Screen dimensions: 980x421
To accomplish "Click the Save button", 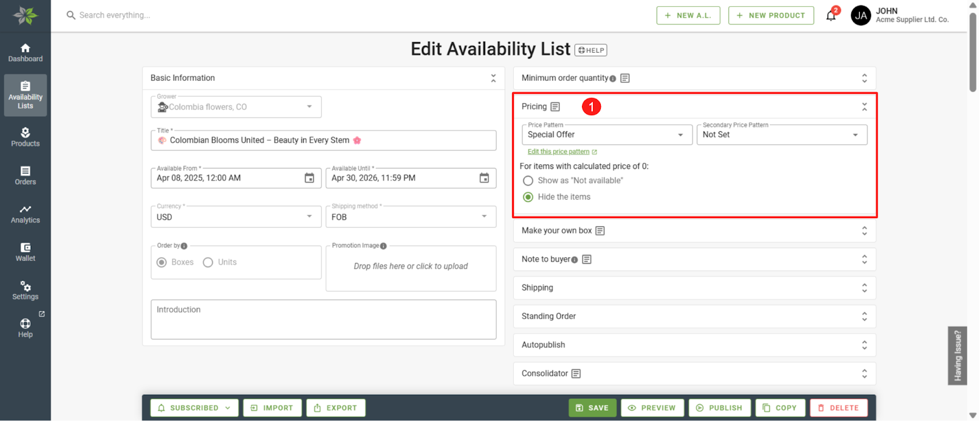I will click(592, 408).
